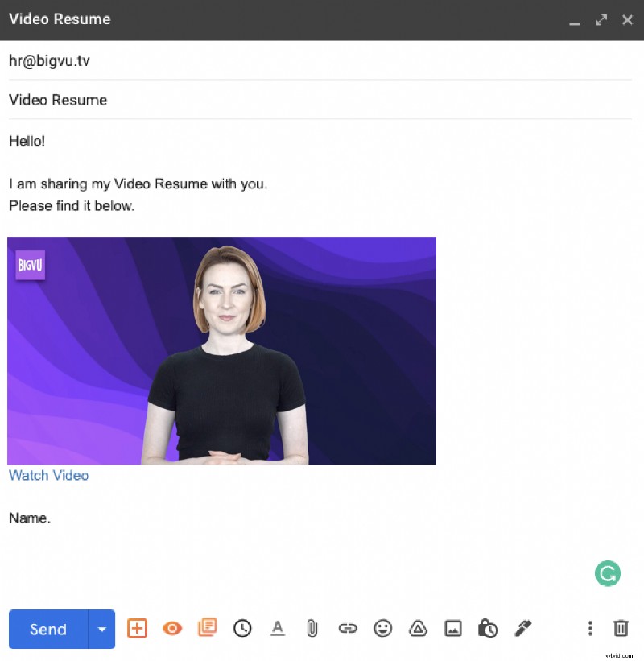Toggle confidential mode for this email
Viewport: 644px width, 661px height.
point(488,629)
